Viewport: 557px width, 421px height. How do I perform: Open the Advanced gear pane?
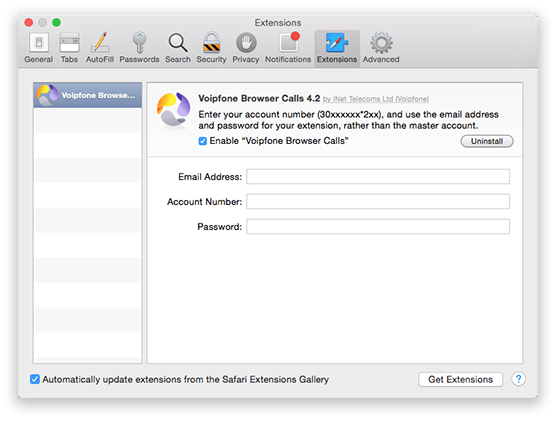tap(381, 48)
